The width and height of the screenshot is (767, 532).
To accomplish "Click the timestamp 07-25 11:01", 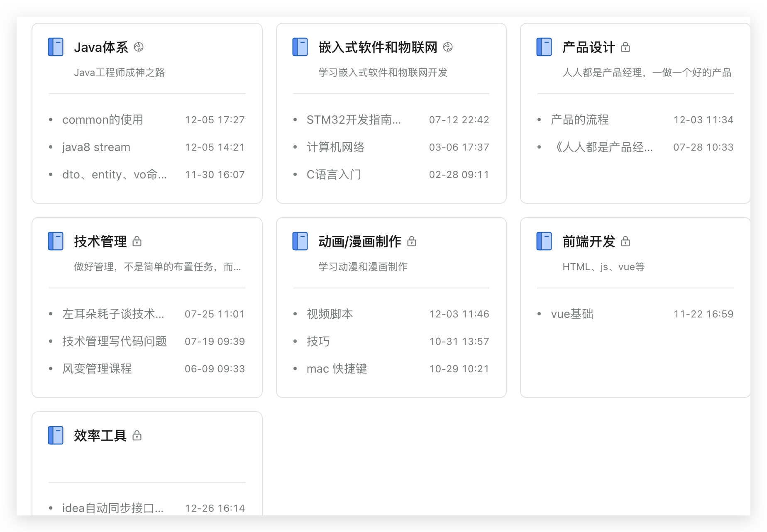I will pos(215,314).
